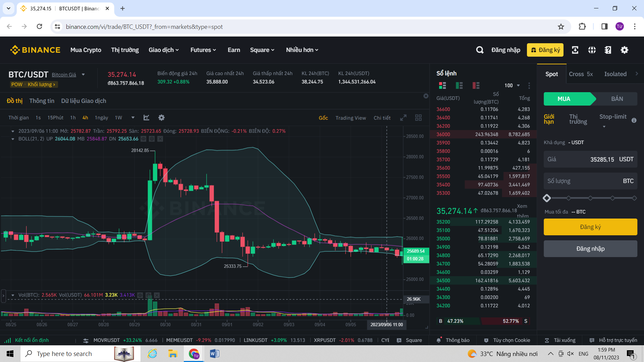This screenshot has height=362, width=644.
Task: Click the order amount slider handle
Action: 547,198
